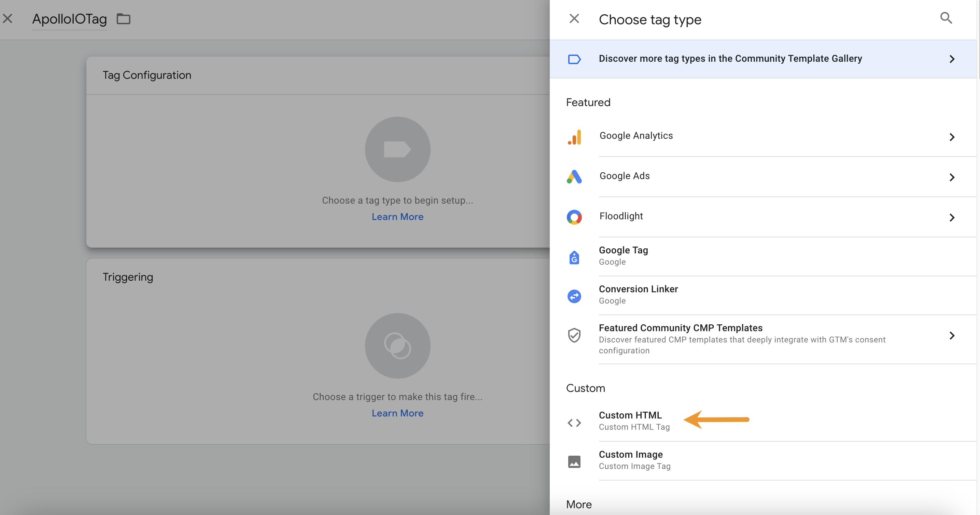Click the Floodlight ring icon
Screen dimensions: 980x515
pyautogui.click(x=574, y=217)
